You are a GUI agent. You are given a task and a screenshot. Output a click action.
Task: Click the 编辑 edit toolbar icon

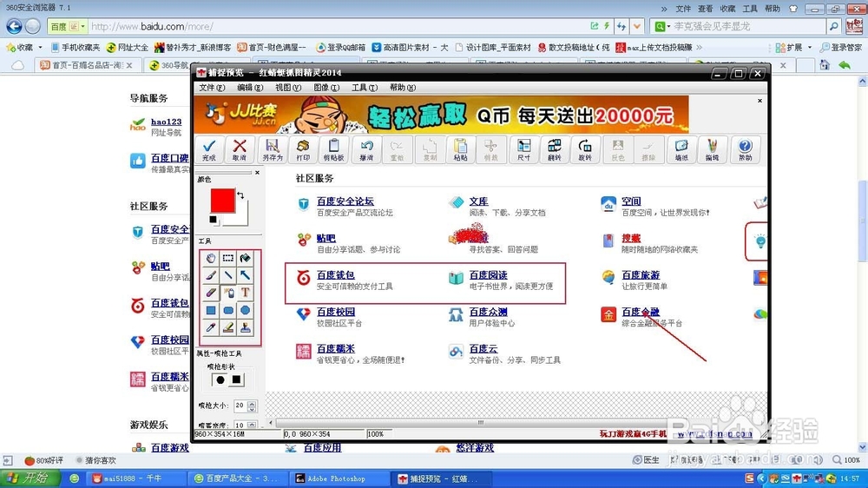pyautogui.click(x=712, y=149)
